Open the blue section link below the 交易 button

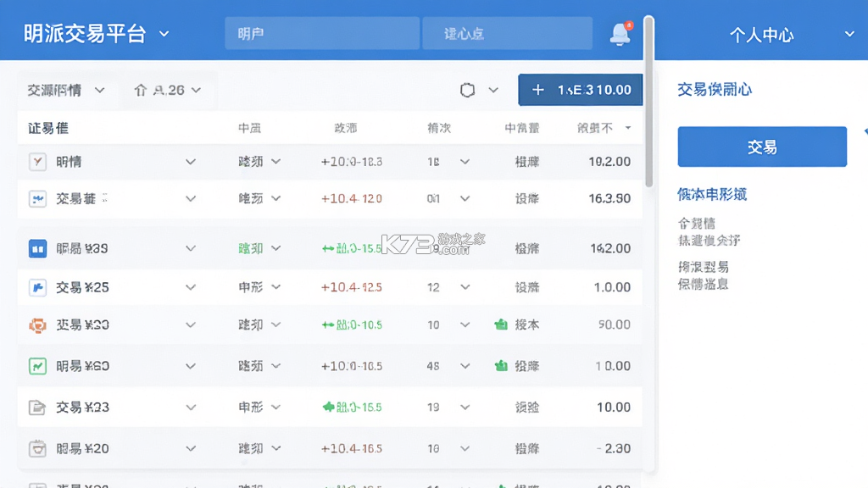click(x=712, y=194)
